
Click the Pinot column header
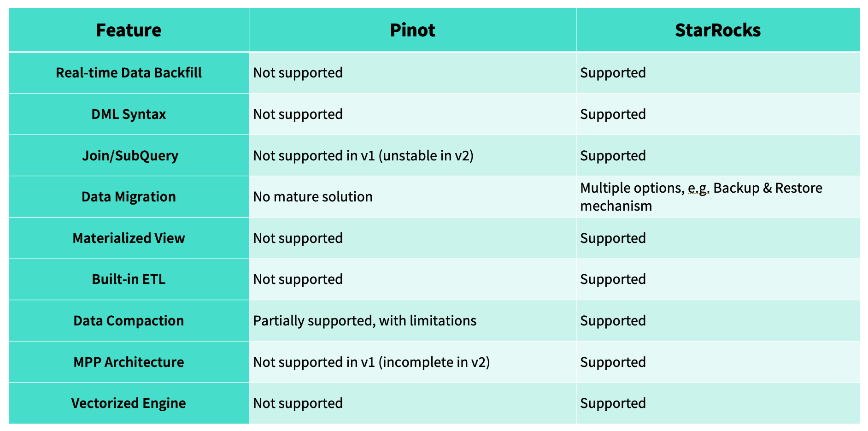pyautogui.click(x=412, y=30)
